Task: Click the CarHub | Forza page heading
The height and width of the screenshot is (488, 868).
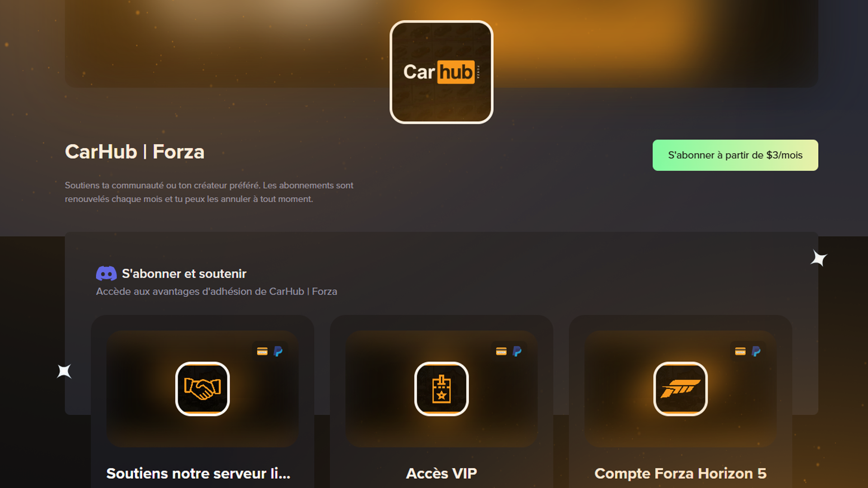Action: click(x=135, y=152)
